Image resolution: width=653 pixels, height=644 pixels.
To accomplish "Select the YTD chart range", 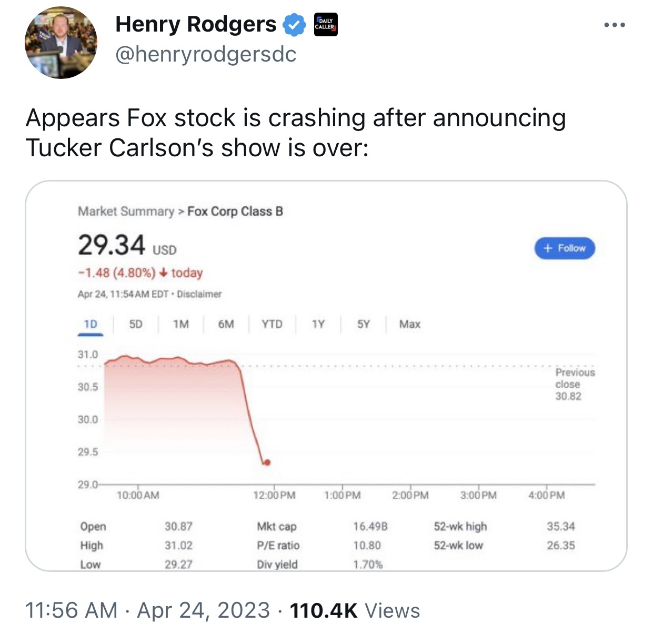I will tap(272, 324).
